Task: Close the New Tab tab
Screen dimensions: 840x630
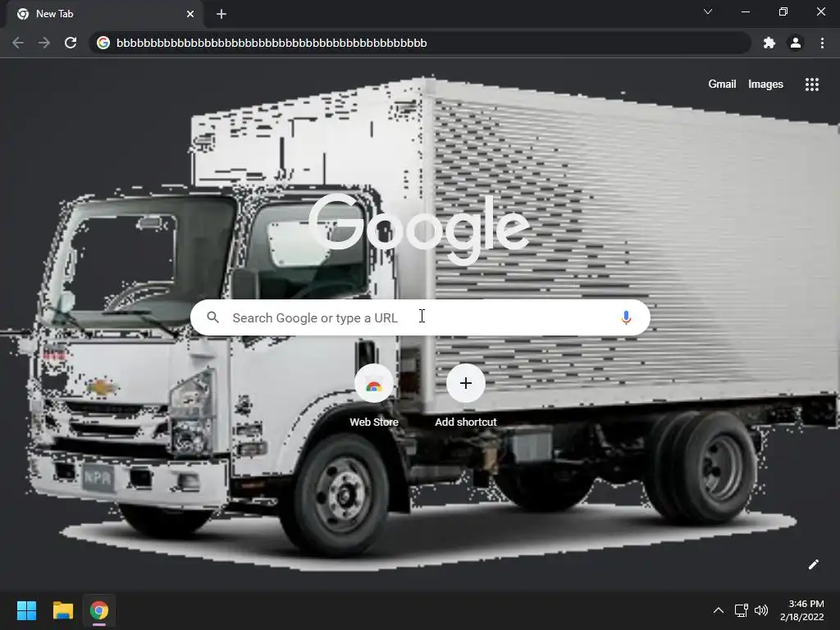Action: coord(190,15)
